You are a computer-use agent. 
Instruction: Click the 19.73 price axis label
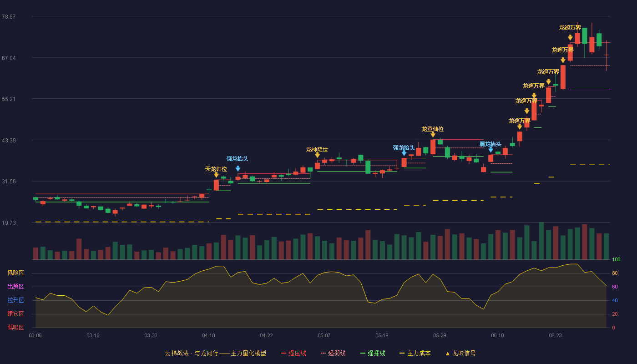pos(9,222)
